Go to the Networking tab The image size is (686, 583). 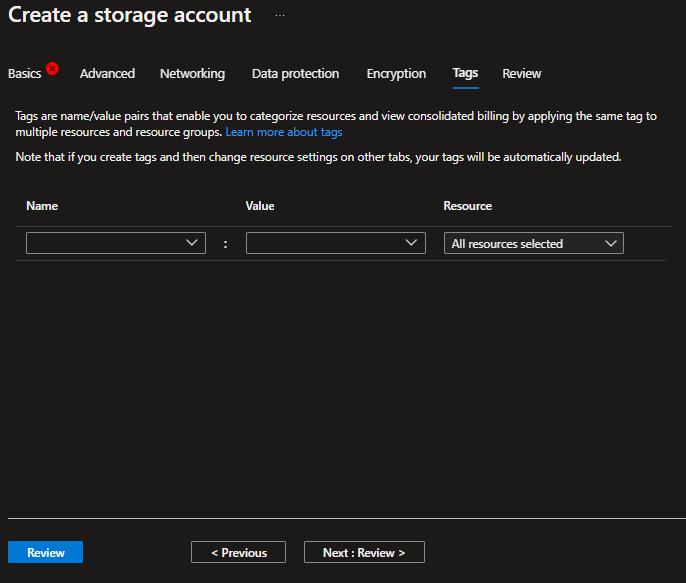coord(192,74)
